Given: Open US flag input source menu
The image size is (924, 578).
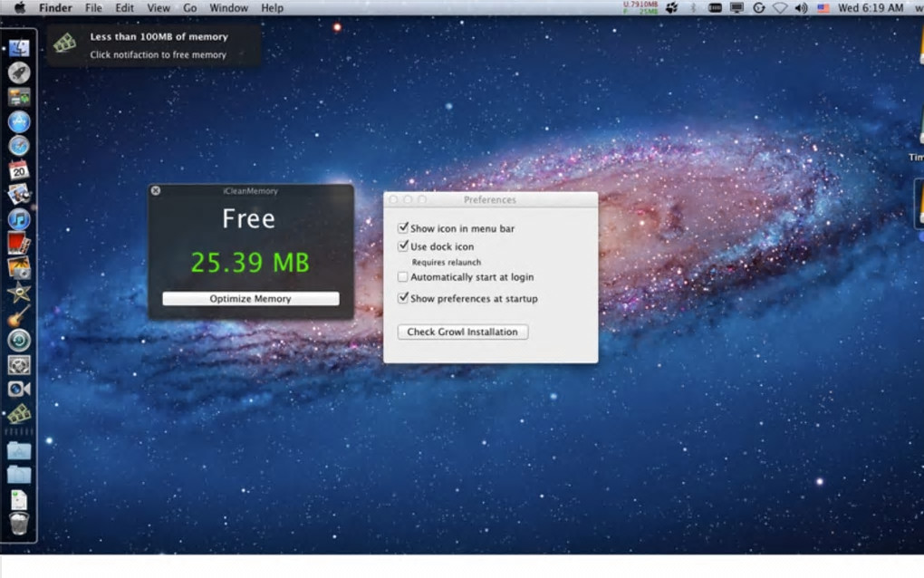Looking at the screenshot, I should (823, 7).
